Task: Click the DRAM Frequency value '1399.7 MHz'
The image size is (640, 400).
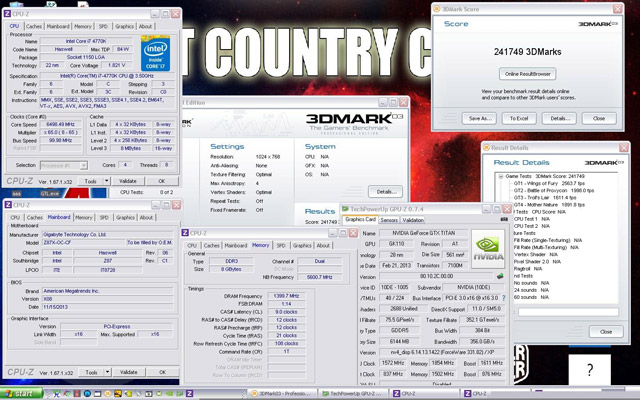Action: tap(287, 296)
